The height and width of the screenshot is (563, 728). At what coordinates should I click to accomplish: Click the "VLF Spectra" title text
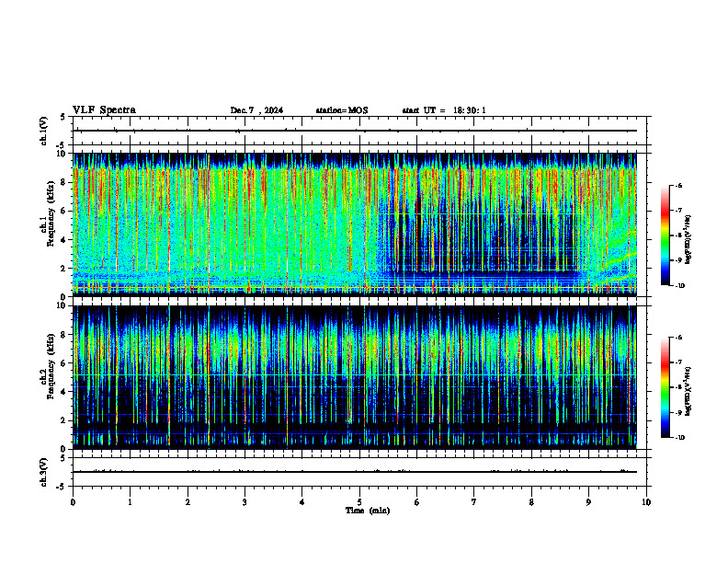pos(104,110)
